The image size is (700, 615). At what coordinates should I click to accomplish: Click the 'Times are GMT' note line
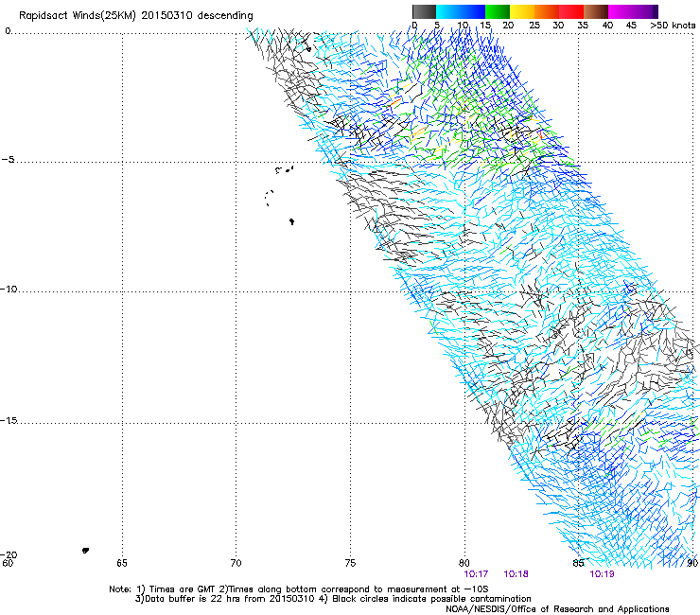pyautogui.click(x=299, y=589)
